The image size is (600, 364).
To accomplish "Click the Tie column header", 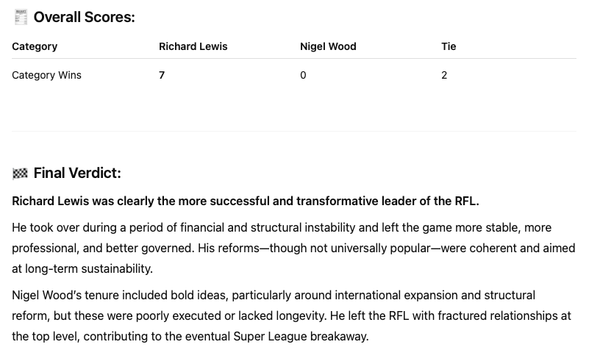I will click(449, 47).
